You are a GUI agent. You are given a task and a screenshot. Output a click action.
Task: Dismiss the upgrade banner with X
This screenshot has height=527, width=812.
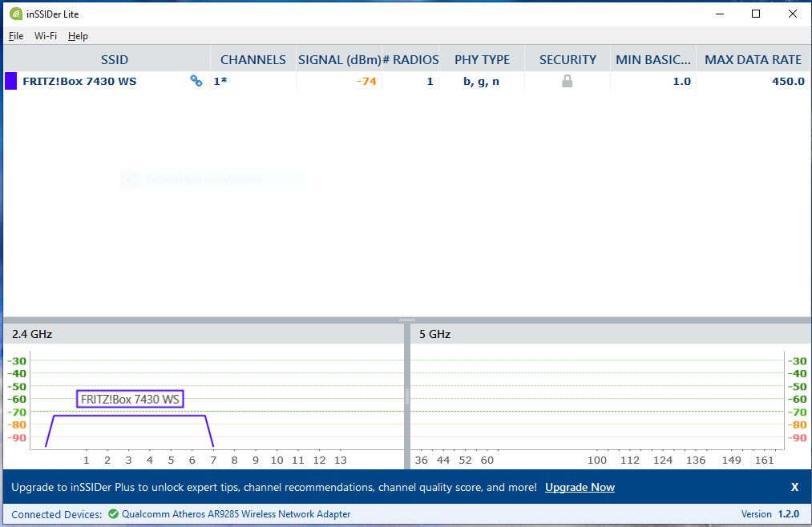click(794, 487)
